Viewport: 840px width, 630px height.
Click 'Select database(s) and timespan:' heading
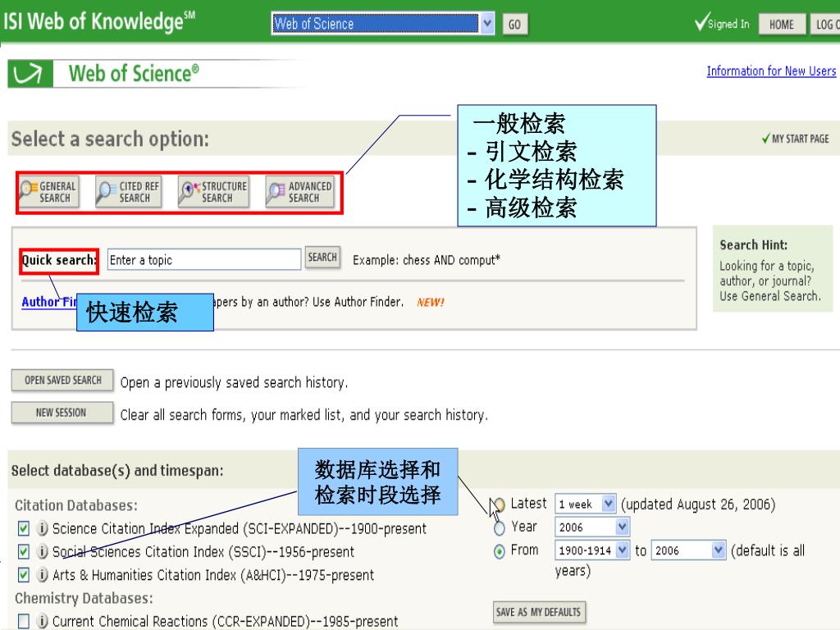117,470
